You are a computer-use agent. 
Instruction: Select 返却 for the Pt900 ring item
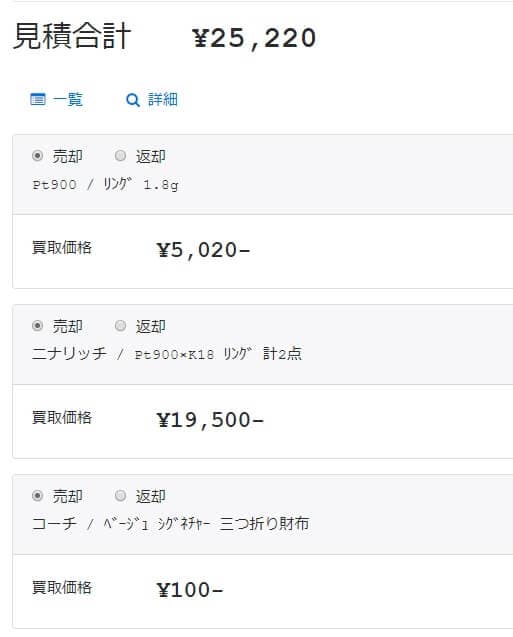(120, 156)
